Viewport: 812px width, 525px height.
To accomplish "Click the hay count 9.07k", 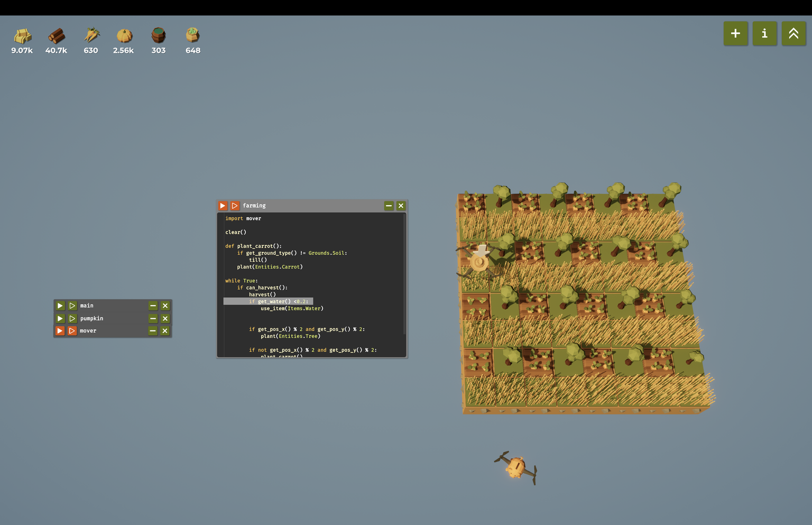I will [x=22, y=51].
